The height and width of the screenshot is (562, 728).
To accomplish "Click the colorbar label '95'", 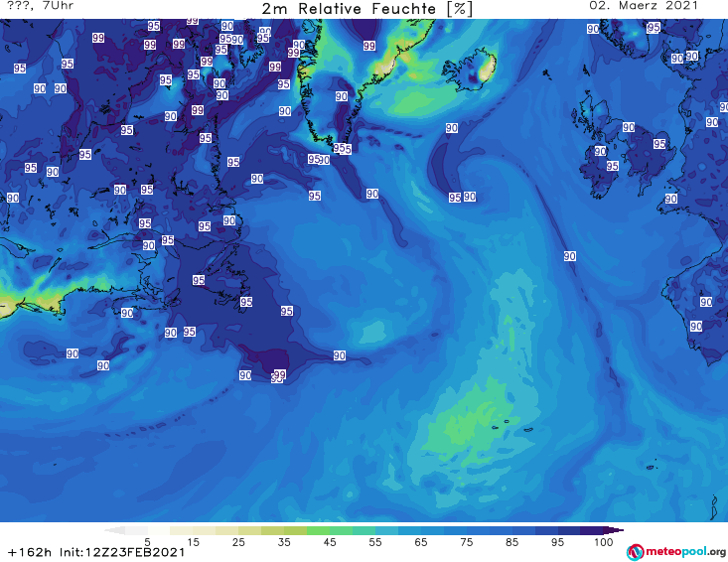I will pyautogui.click(x=557, y=542).
